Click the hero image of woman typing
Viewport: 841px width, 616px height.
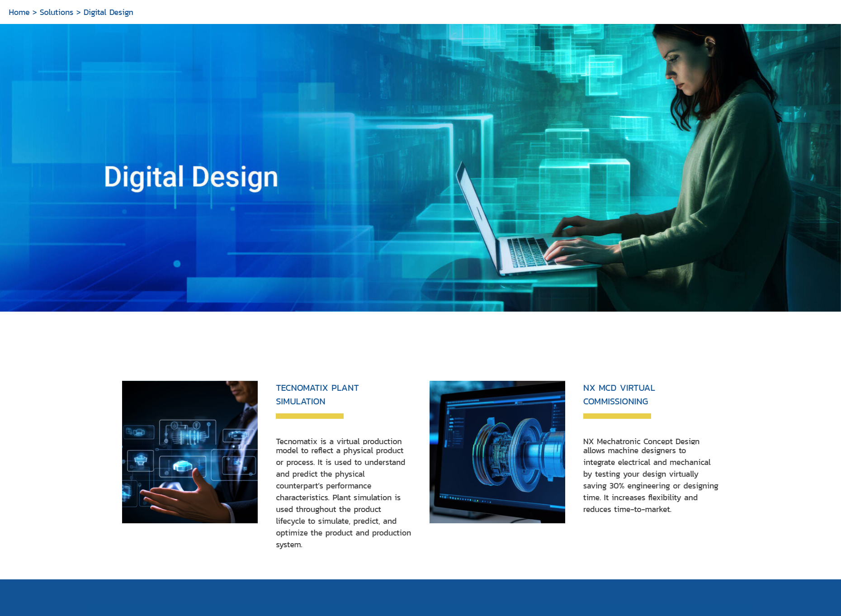click(420, 168)
